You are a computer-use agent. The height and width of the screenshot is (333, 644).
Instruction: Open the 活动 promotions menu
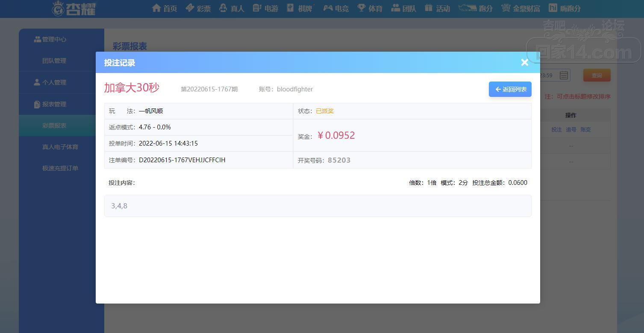tap(437, 8)
